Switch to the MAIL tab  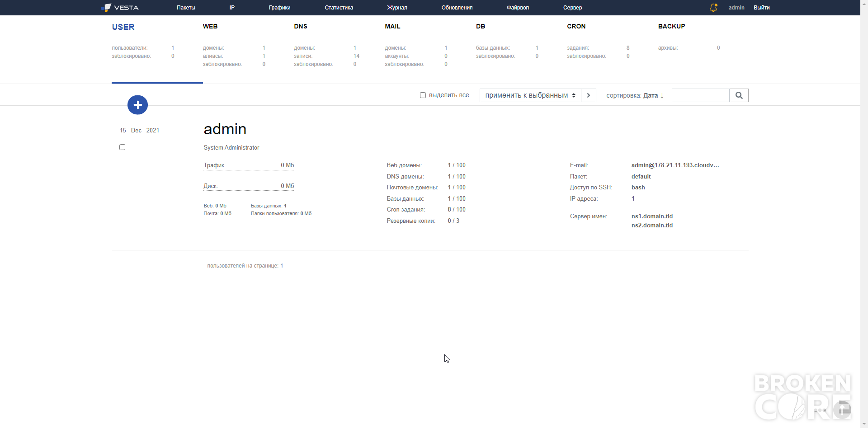tap(392, 26)
